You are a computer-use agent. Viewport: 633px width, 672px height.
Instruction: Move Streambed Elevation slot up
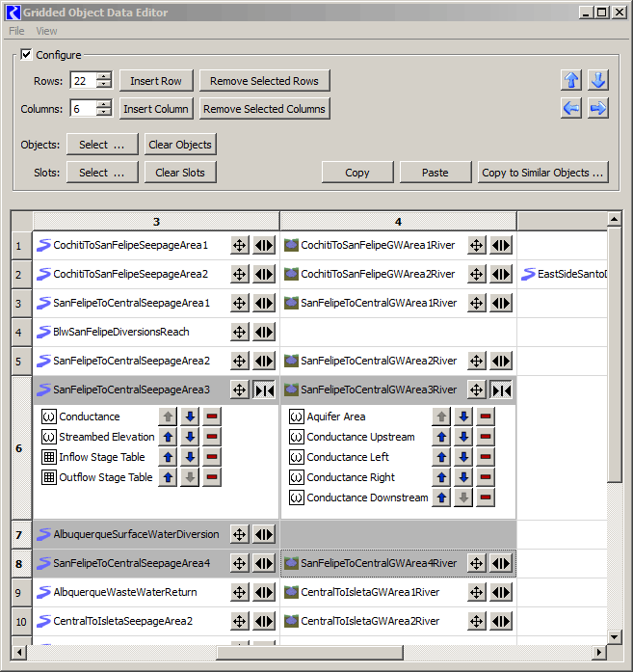(x=168, y=437)
